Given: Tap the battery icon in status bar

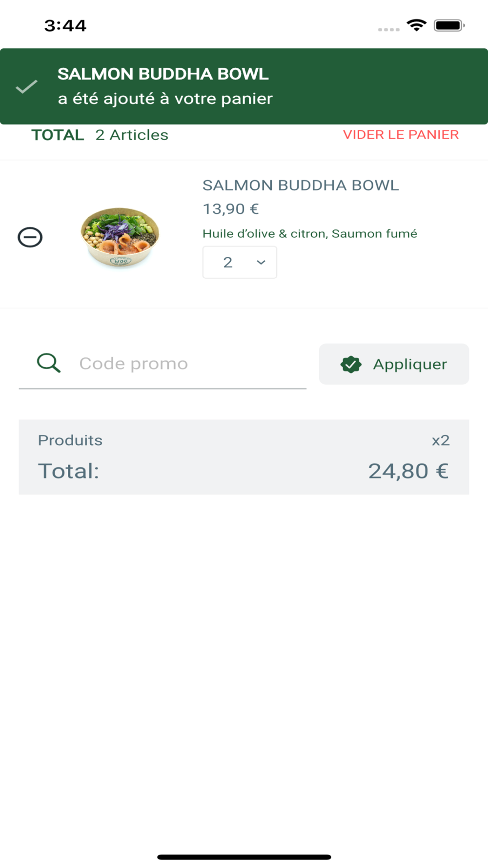Looking at the screenshot, I should [x=449, y=25].
